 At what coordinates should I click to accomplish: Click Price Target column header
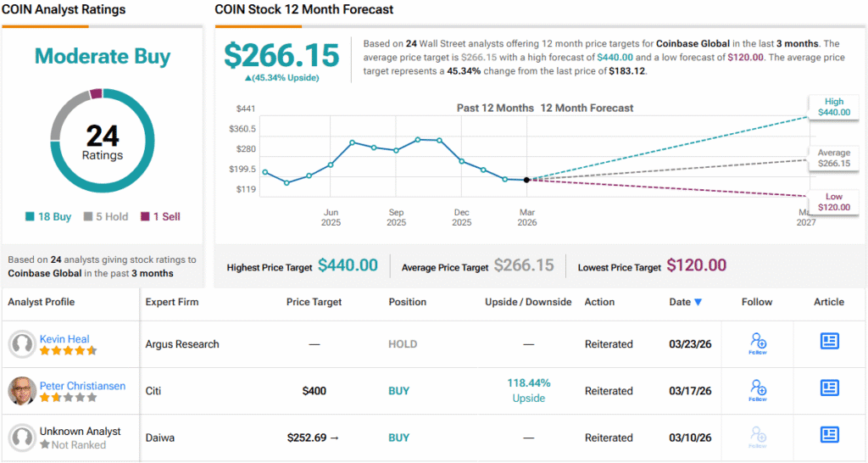[x=314, y=302]
